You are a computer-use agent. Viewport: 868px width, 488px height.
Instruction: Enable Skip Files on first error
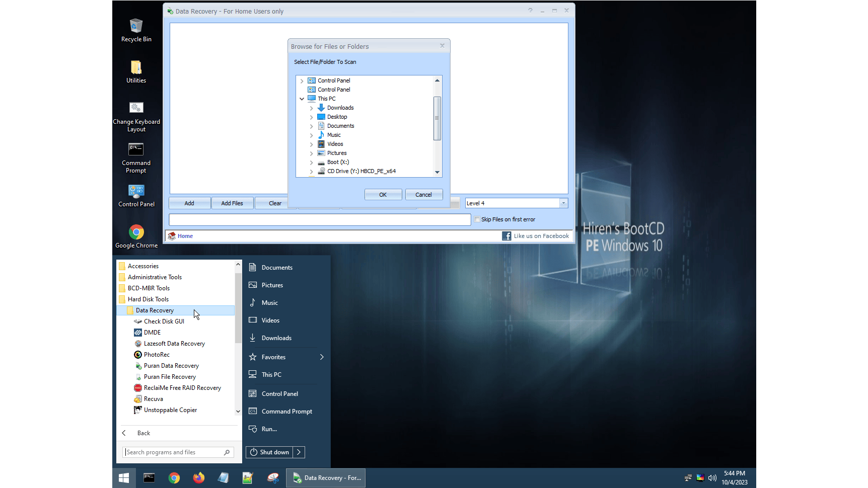click(x=477, y=219)
